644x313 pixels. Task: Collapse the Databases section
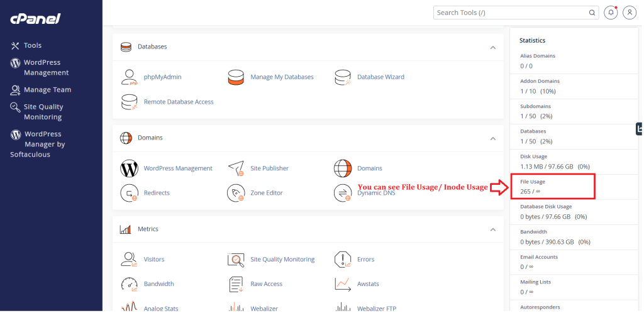click(x=493, y=47)
